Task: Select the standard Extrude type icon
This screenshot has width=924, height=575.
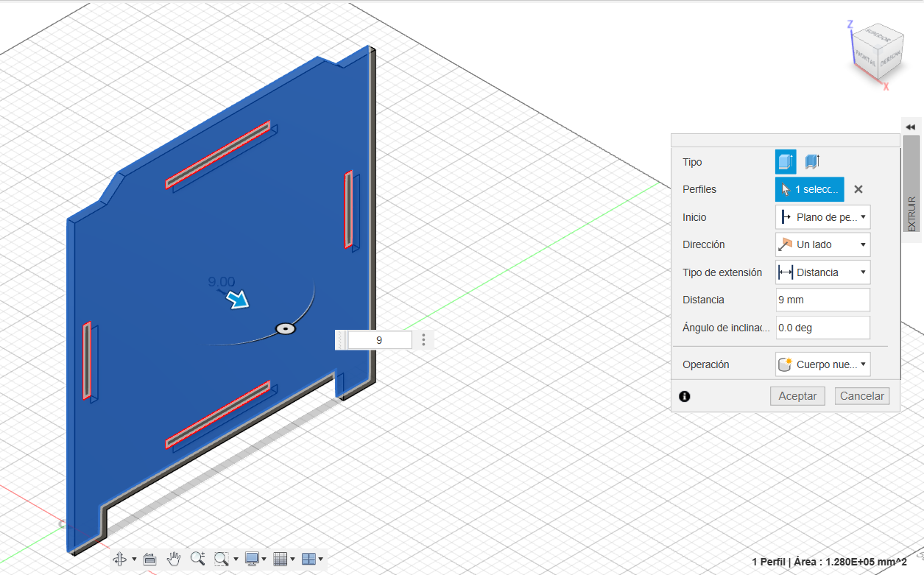Action: [786, 162]
